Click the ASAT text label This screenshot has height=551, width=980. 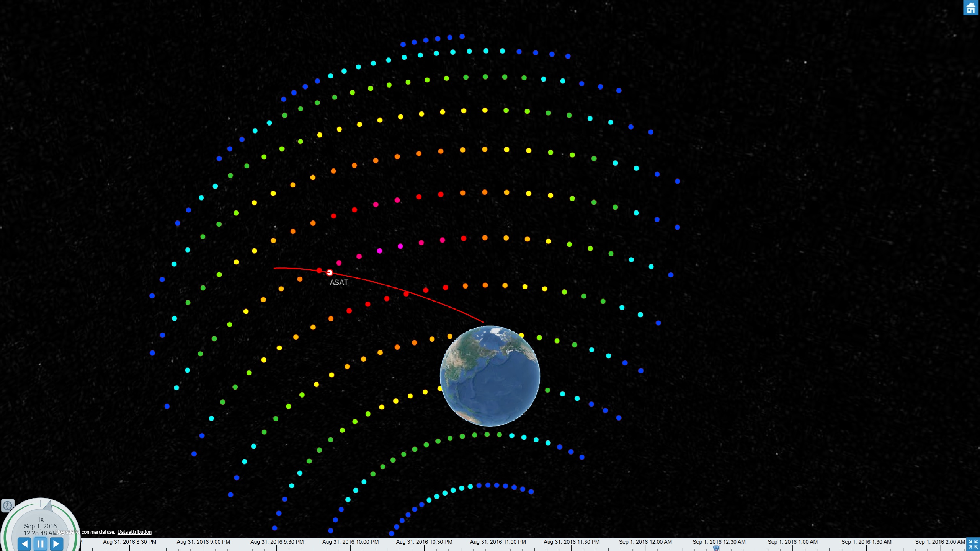coord(339,282)
